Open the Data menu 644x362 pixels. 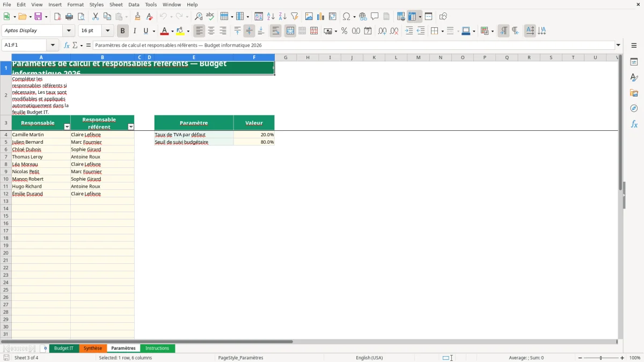coord(134,4)
